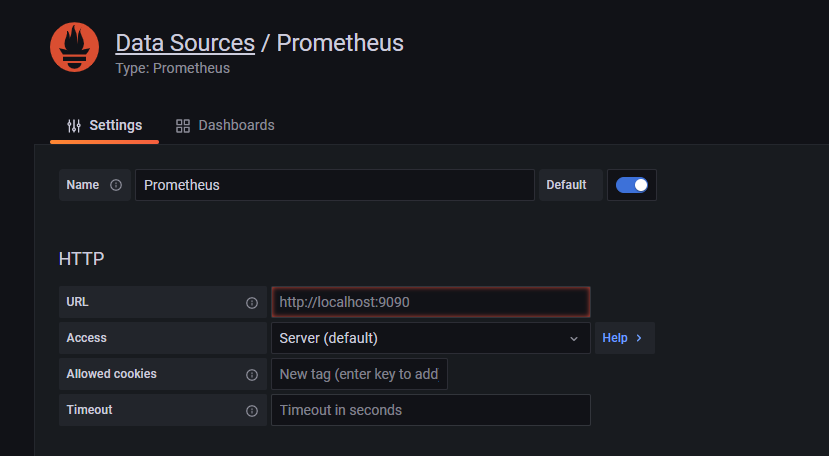Screen dimensions: 829x456
Task: Click the Allowed cookies info icon
Action: pyautogui.click(x=252, y=374)
